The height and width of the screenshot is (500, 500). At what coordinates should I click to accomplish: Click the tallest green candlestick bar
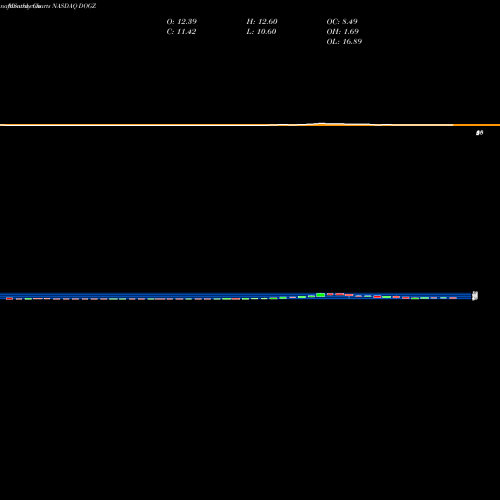pos(321,295)
